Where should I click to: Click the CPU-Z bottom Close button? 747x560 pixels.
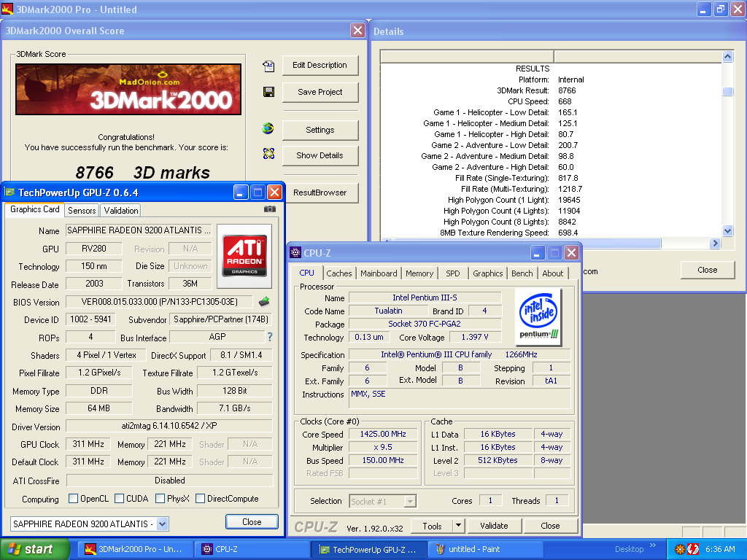[550, 526]
